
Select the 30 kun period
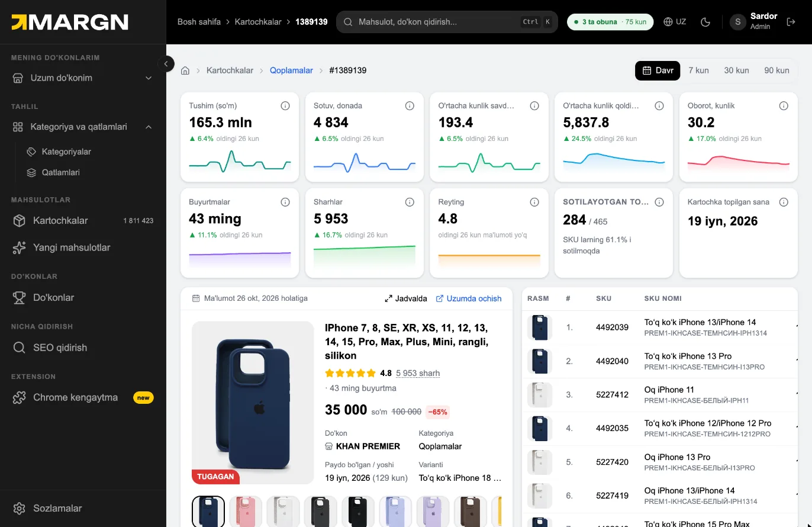pos(736,70)
